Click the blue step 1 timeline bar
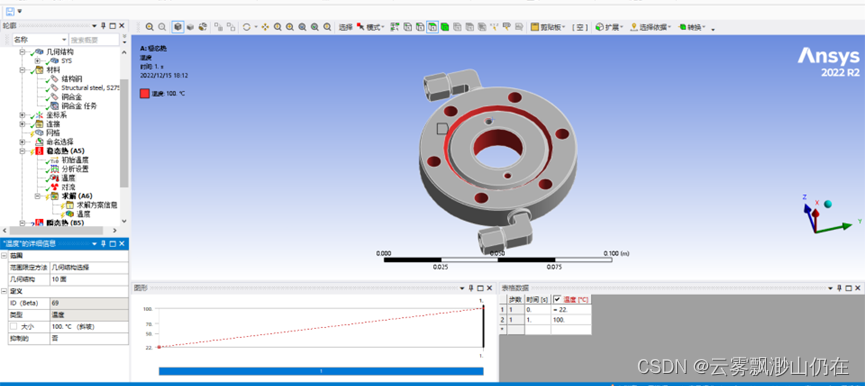 (x=321, y=371)
